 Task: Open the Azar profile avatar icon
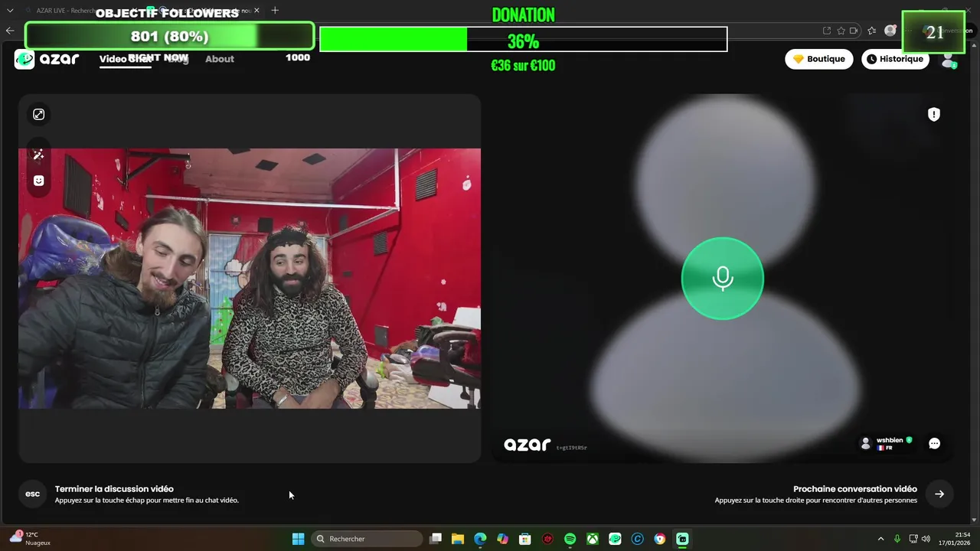pyautogui.click(x=949, y=59)
